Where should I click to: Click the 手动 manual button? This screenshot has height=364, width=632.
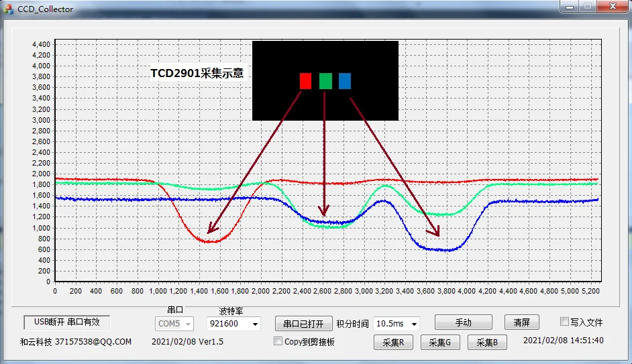coord(463,322)
